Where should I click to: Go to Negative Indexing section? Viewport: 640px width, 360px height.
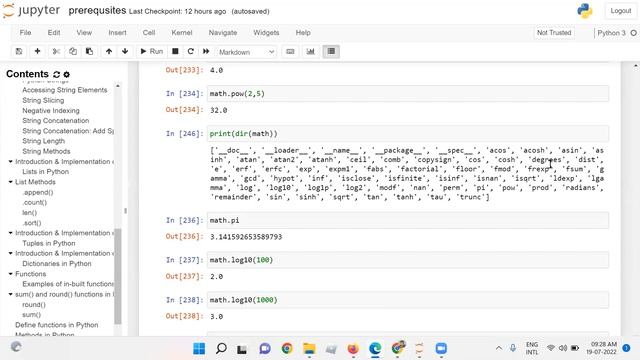51,110
